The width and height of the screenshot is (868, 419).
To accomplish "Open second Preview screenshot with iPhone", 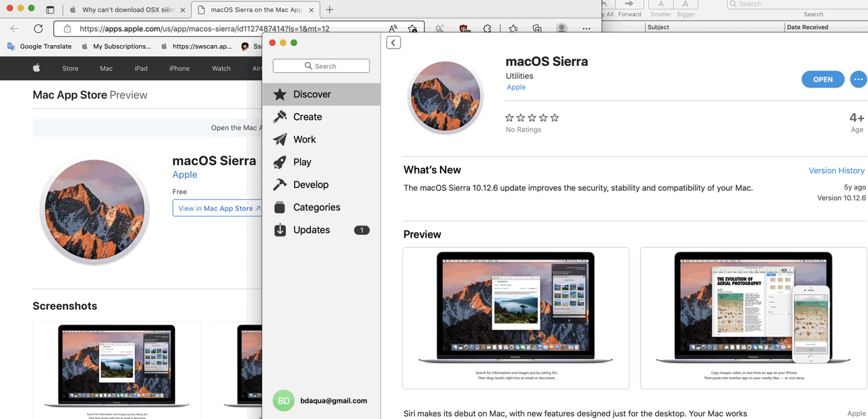I will [754, 318].
